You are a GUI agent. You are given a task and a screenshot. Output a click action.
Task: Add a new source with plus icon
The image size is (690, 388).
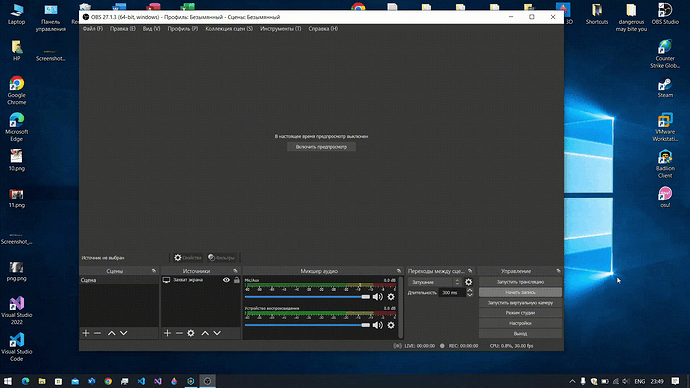[x=167, y=333]
